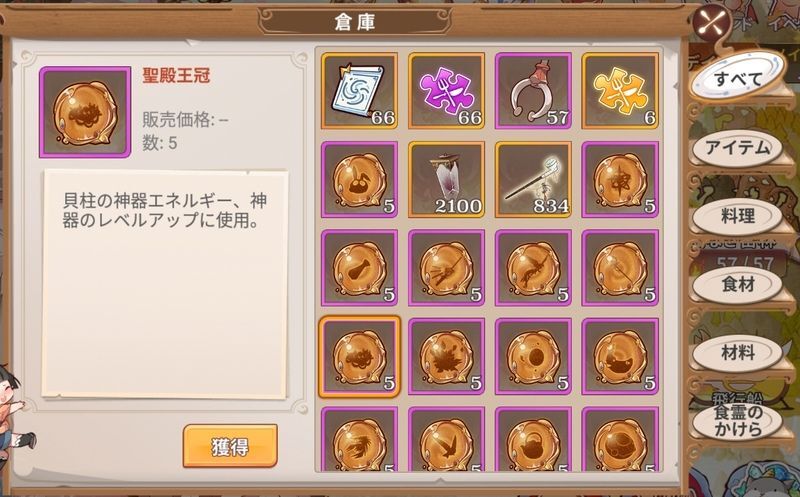Open the 料理 category tab

tap(737, 216)
